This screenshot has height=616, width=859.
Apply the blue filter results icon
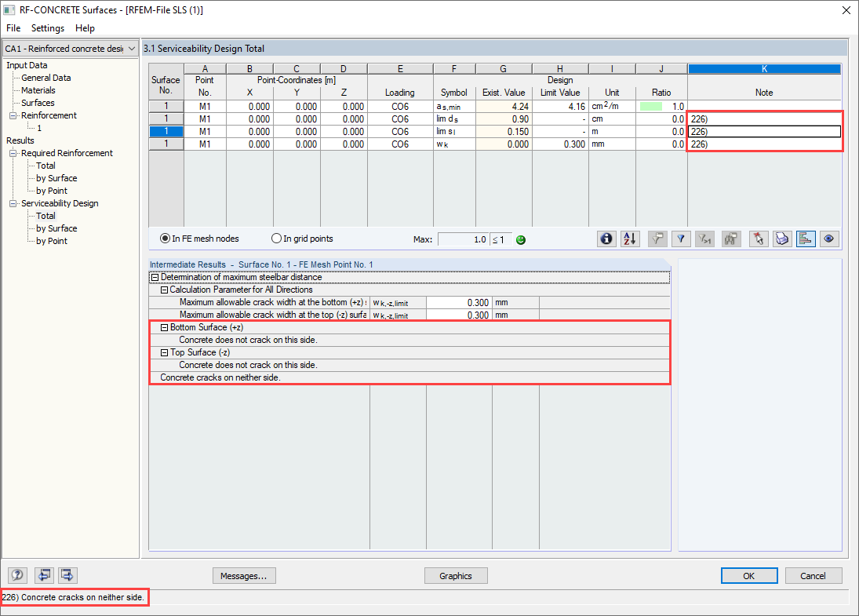681,239
